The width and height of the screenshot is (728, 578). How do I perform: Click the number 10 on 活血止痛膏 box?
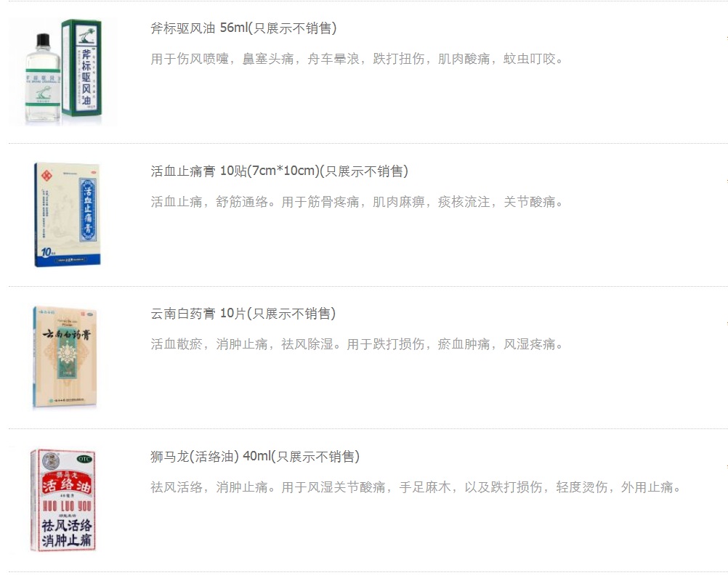[47, 252]
